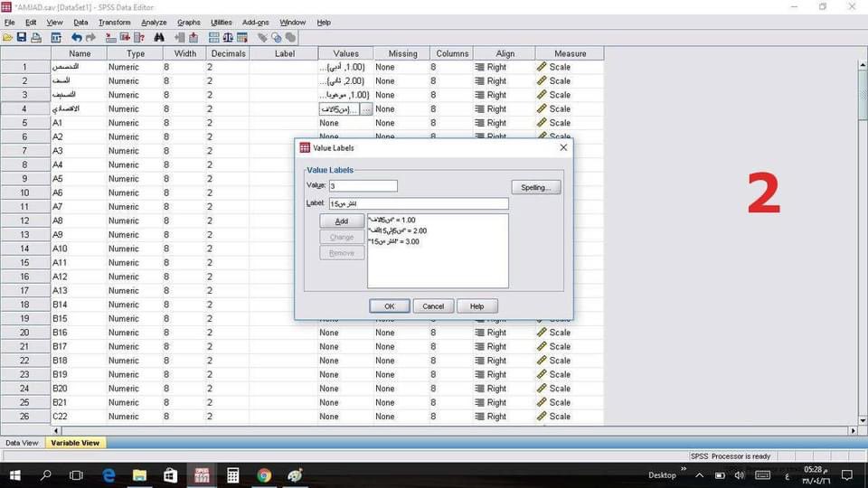Open Find with the binoculars icon
This screenshot has width=868, height=488.
[159, 38]
